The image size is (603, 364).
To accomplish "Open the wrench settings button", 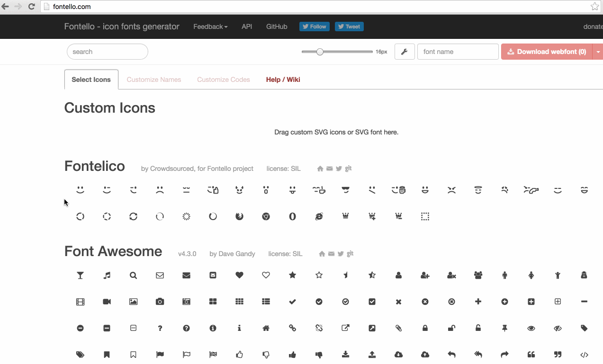I will [405, 52].
